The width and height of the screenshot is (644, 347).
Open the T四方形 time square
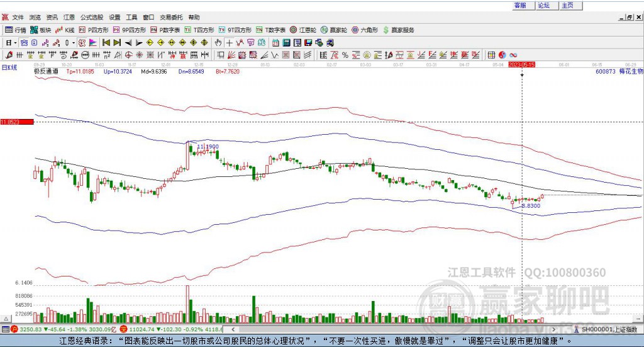coord(199,30)
